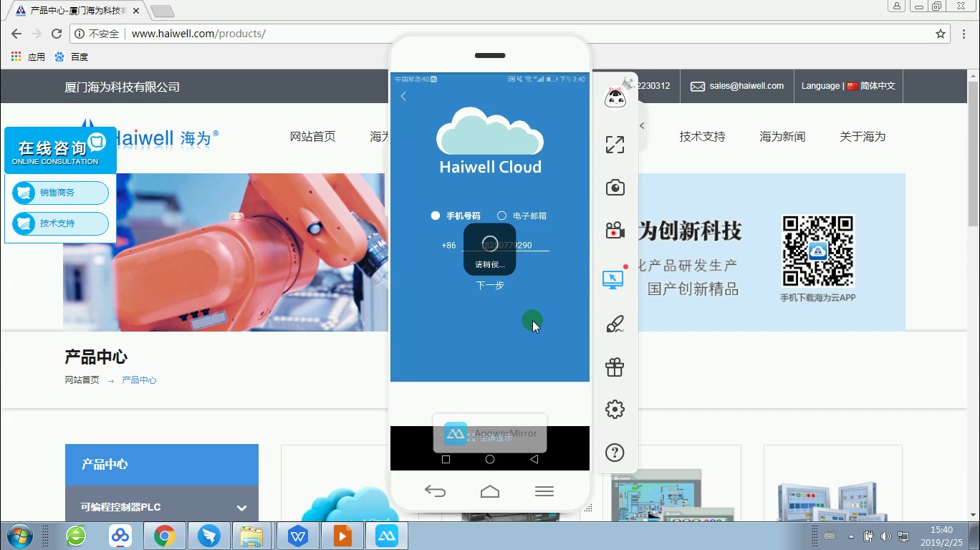The height and width of the screenshot is (550, 980).
Task: Expand the 可编程控制器PLC category
Action: pyautogui.click(x=162, y=507)
